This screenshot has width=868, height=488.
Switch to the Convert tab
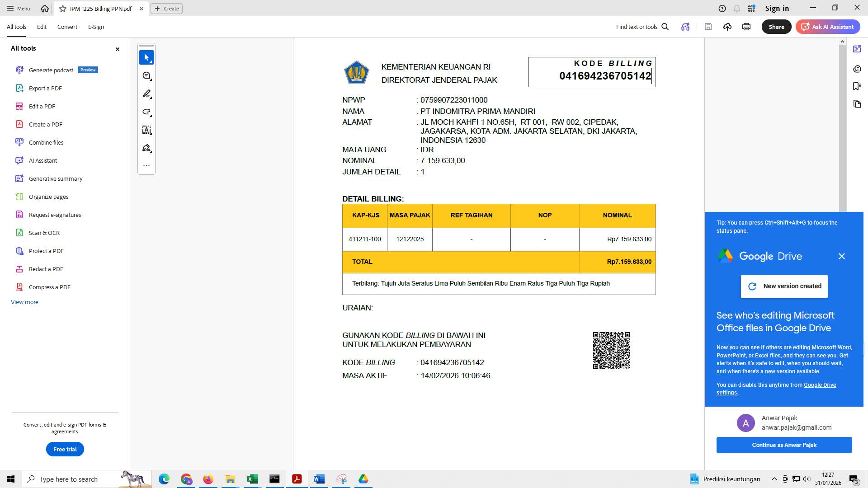pyautogui.click(x=67, y=27)
